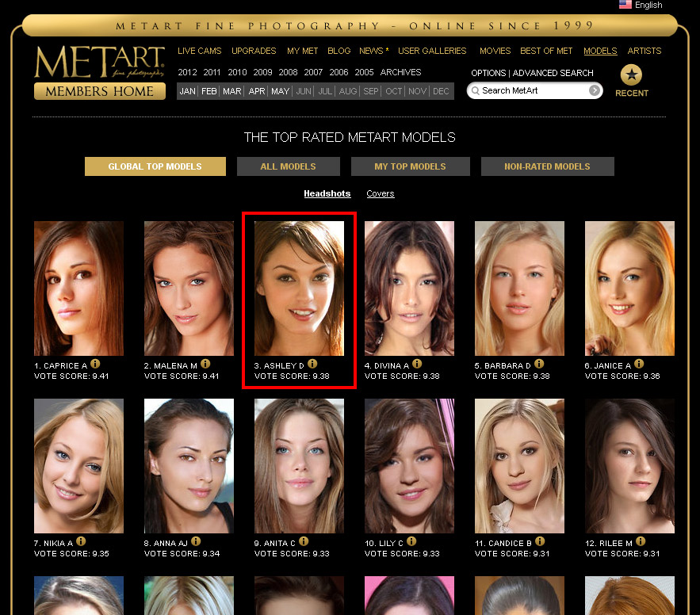Viewport: 700px width, 615px height.
Task: Open Live Cams menu item
Action: pos(200,51)
